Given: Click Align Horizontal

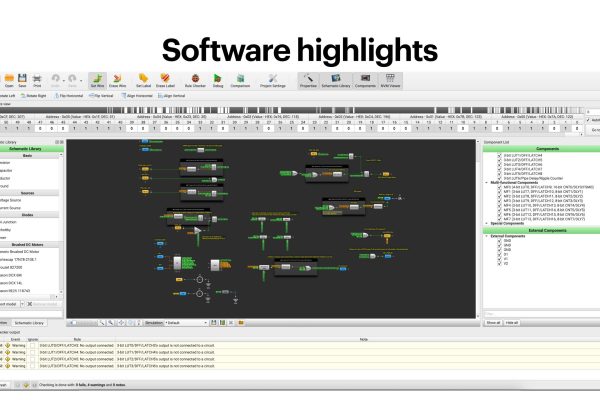Looking at the screenshot, I should click(x=137, y=96).
